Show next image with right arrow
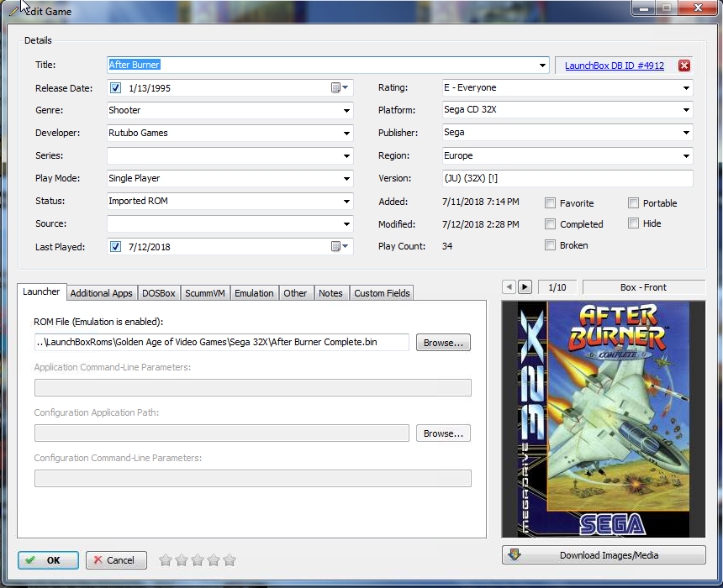Viewport: 723px width, 588px height. [x=525, y=287]
